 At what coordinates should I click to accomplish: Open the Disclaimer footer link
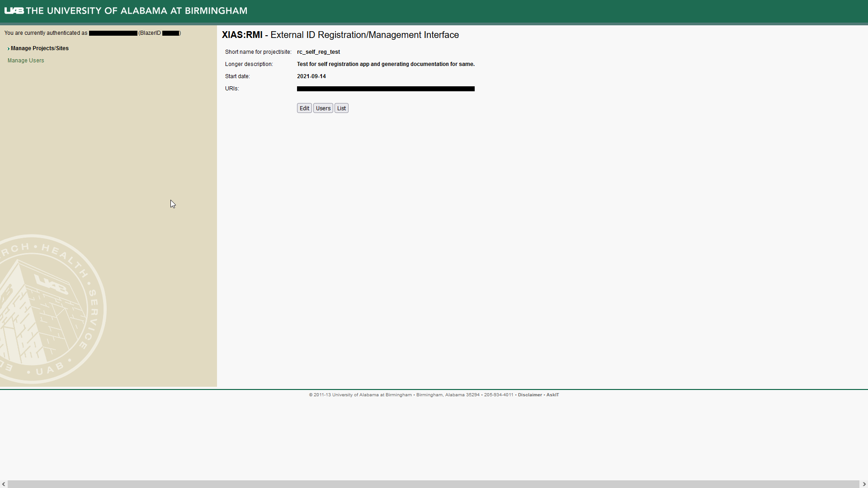pyautogui.click(x=530, y=395)
